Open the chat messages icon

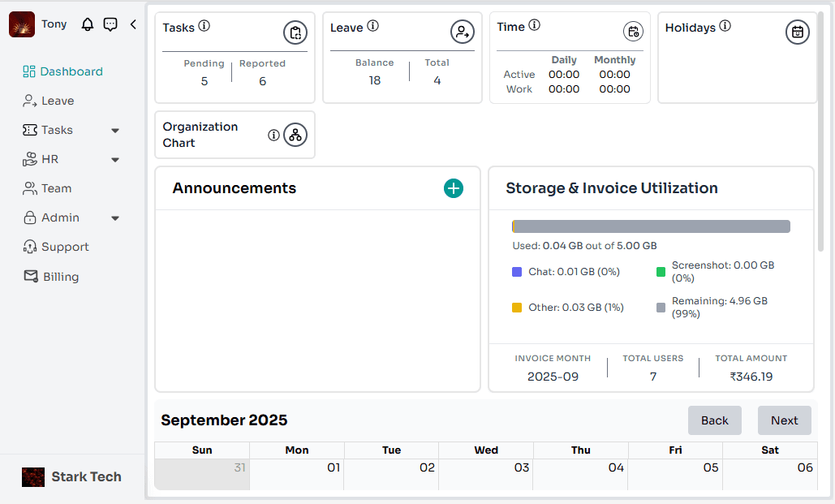[x=110, y=24]
